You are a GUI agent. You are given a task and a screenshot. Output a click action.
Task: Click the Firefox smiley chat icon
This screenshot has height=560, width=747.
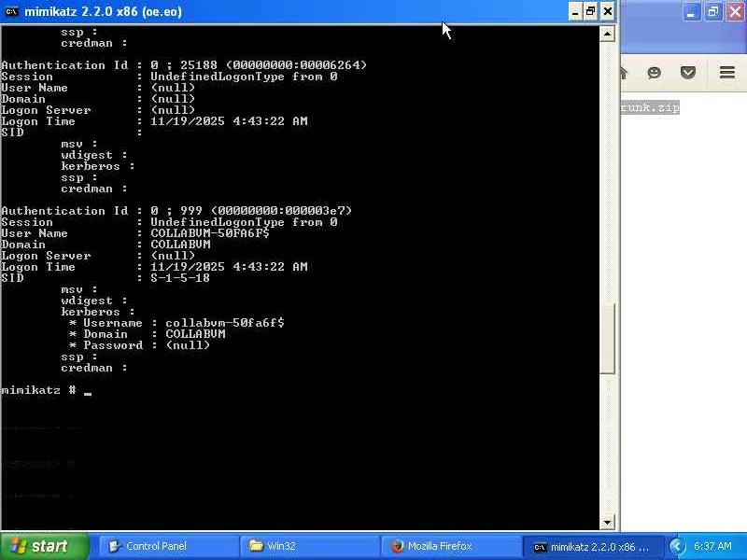coord(655,73)
